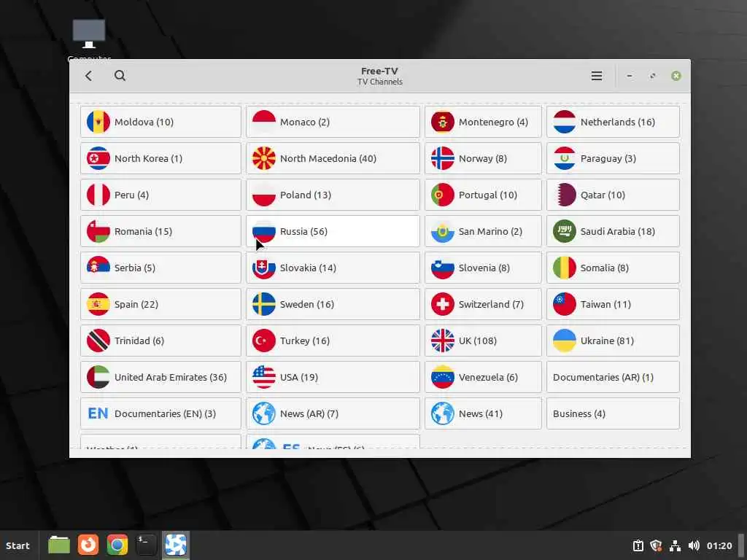Select the Sweden flag icon
This screenshot has height=560, width=747.
tap(264, 304)
